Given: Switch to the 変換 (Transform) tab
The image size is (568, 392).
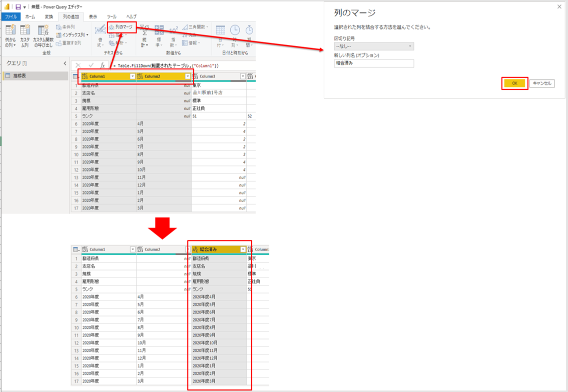Looking at the screenshot, I should click(49, 16).
